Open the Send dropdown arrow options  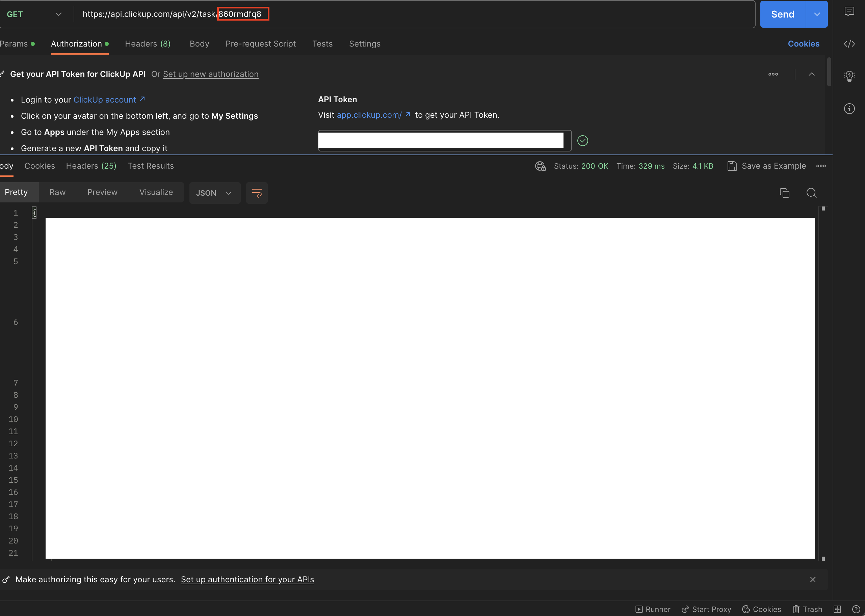pyautogui.click(x=816, y=13)
